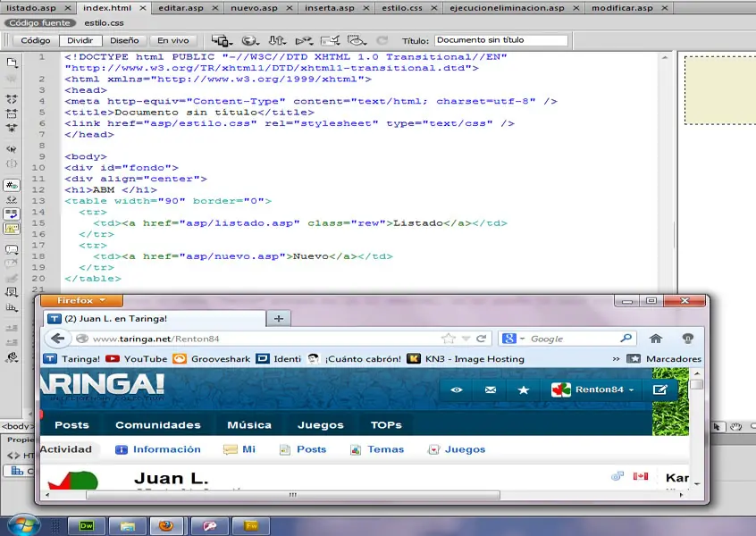Switch to the modificar.asp tab
The height and width of the screenshot is (536, 756).
pos(622,8)
